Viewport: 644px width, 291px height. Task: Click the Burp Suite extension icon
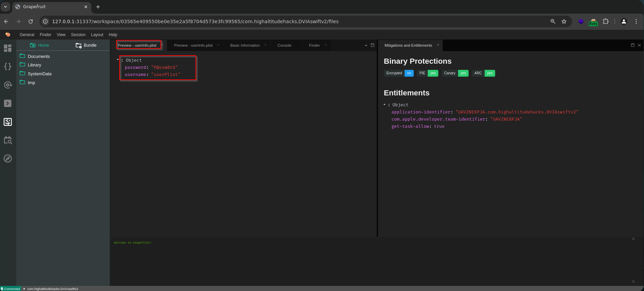[593, 22]
